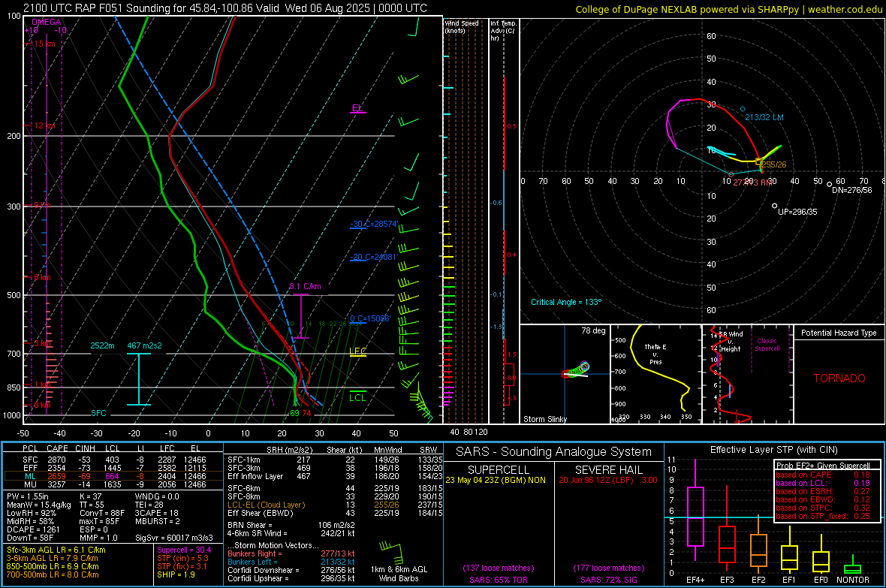Click the BRN Shear = 106 m2/s2 value
The width and height of the screenshot is (886, 588).
[291, 525]
